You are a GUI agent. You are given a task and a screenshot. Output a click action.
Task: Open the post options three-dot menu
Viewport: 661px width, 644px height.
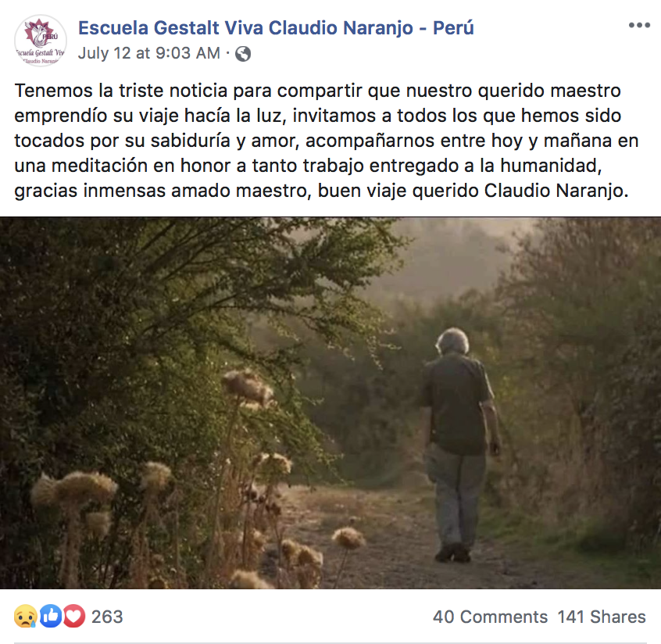639,25
